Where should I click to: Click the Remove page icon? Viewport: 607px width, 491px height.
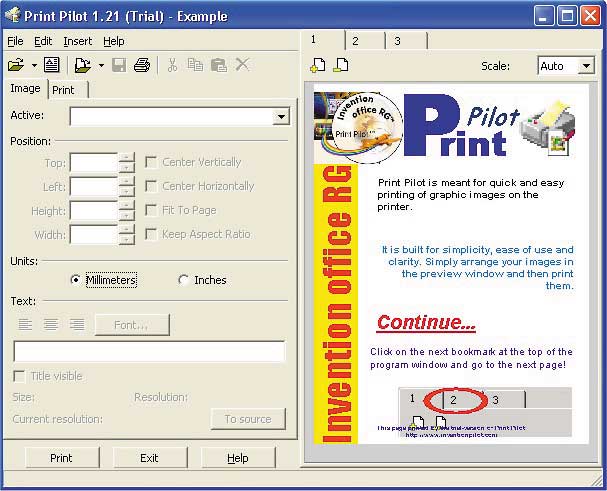tap(341, 65)
